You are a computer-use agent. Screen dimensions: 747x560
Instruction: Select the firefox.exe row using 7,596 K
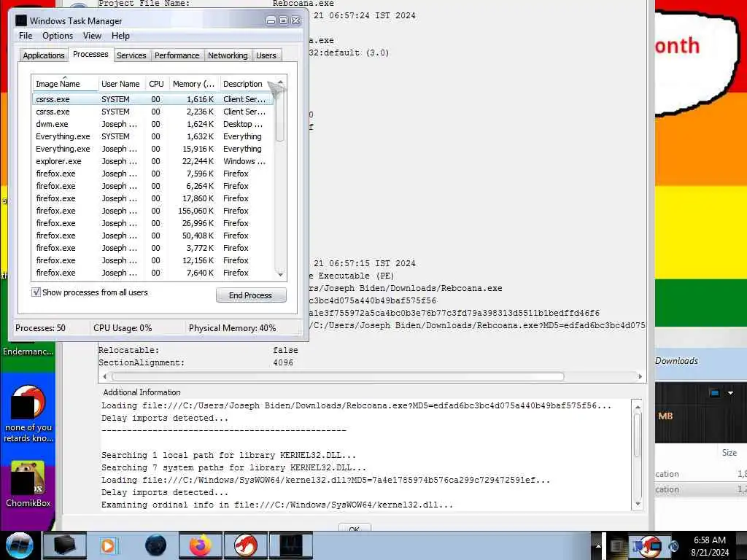click(152, 174)
